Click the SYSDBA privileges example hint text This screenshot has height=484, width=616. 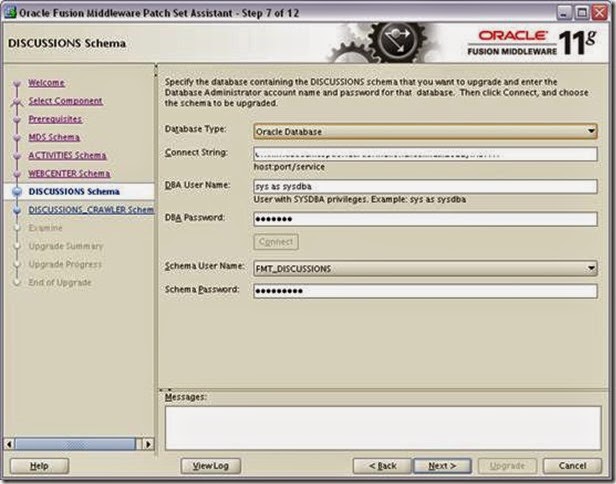(x=359, y=200)
